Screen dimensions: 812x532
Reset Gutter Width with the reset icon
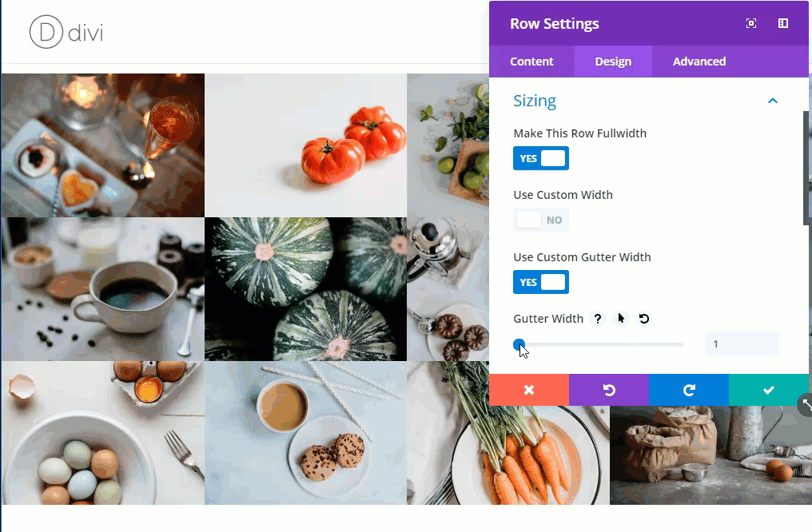click(x=643, y=319)
